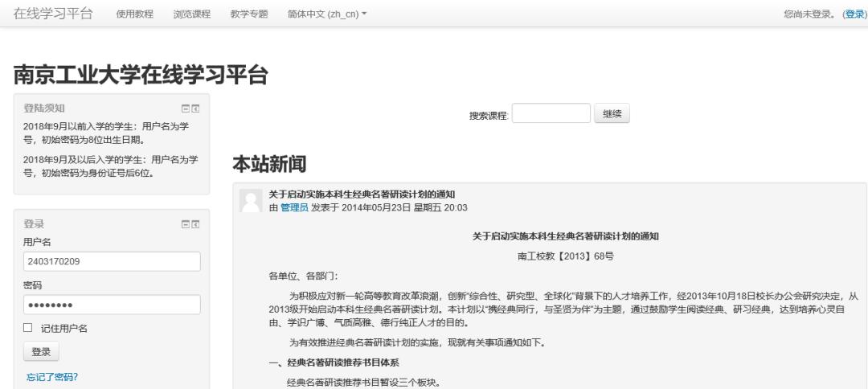This screenshot has width=868, height=389.
Task: Click the text 各单位、各部门:
Action: point(302,276)
